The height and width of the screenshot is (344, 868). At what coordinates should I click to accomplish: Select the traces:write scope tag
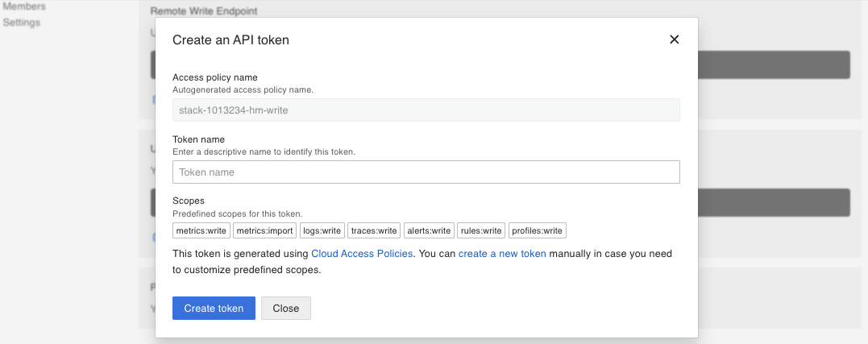[374, 231]
